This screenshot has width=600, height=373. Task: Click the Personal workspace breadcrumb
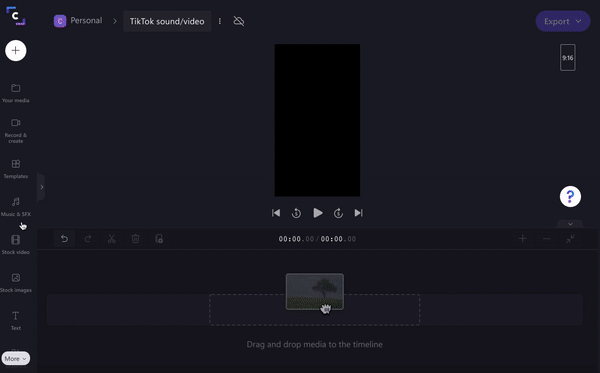(x=86, y=21)
